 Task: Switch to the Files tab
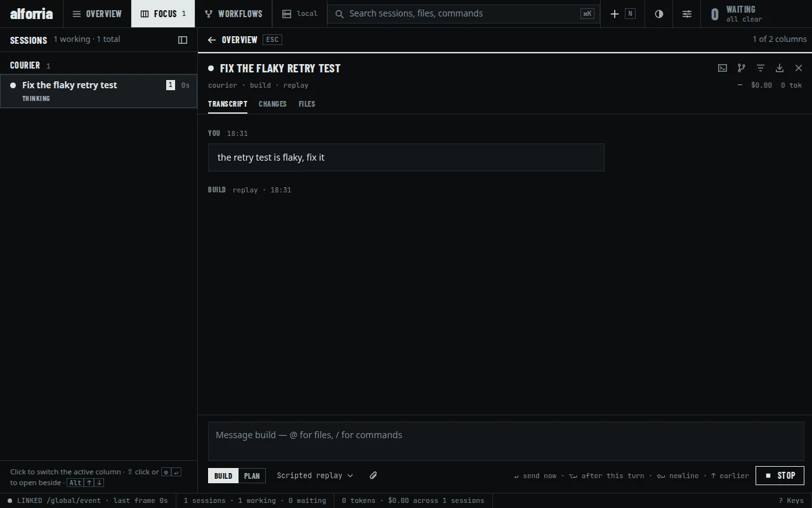(x=307, y=104)
